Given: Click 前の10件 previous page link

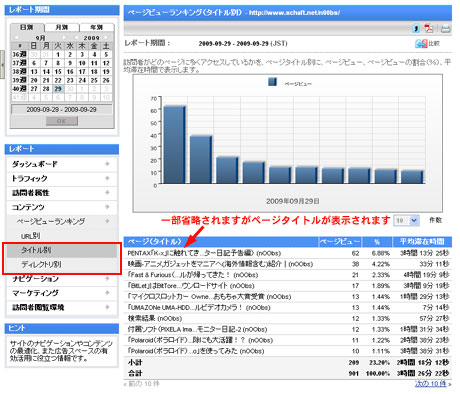Looking at the screenshot, I should point(144,384).
